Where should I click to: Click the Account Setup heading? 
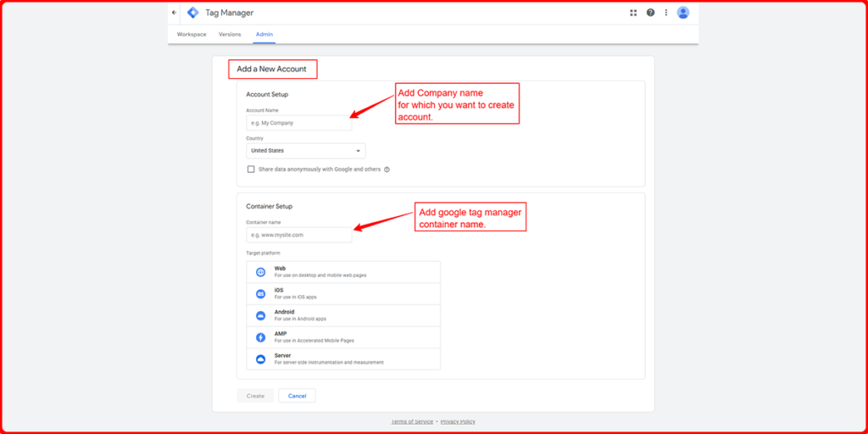pyautogui.click(x=267, y=95)
